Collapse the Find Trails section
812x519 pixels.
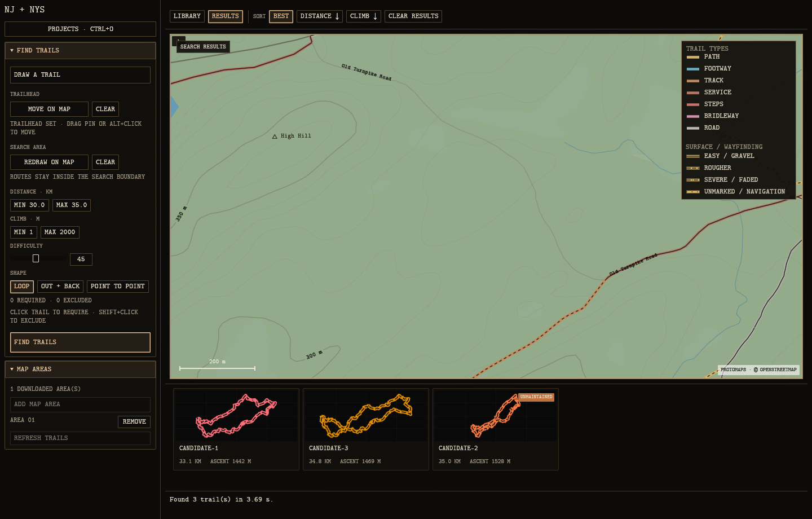point(80,51)
